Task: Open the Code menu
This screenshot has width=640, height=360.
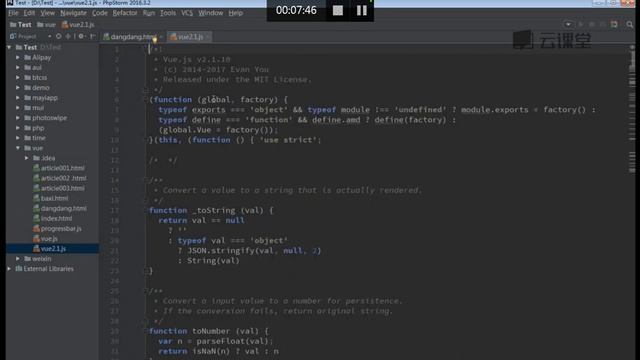Action: (x=100, y=13)
